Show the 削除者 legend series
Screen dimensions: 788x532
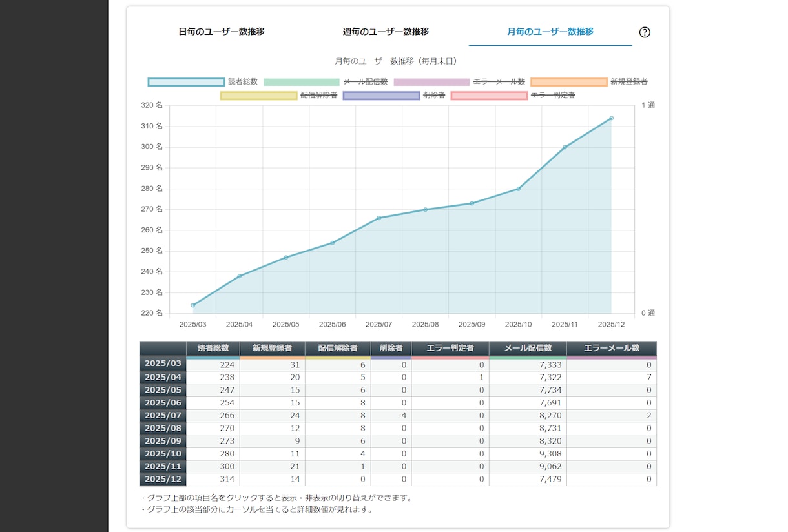pyautogui.click(x=394, y=96)
